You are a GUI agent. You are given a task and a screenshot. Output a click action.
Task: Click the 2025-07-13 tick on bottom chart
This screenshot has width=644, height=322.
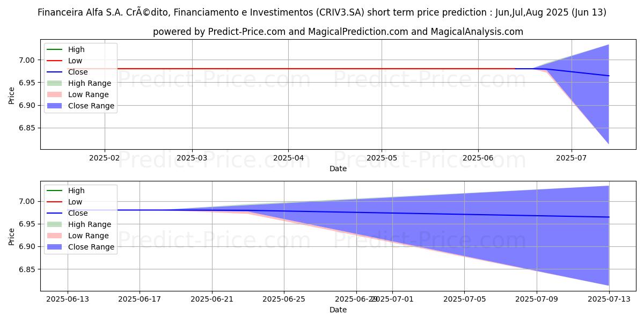[x=609, y=299]
